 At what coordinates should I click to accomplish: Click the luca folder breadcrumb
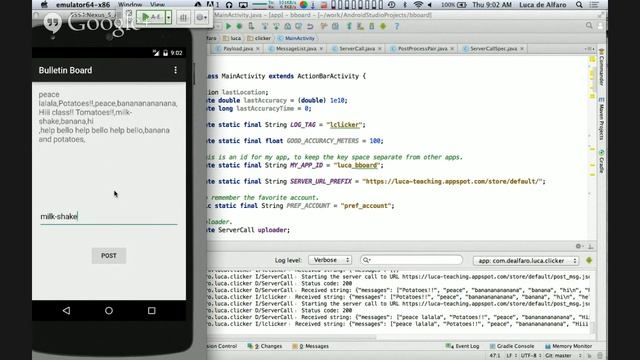(232, 38)
